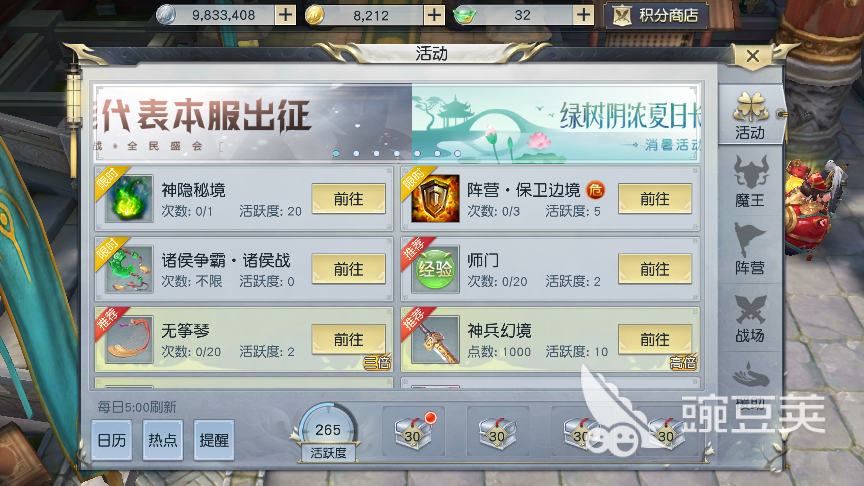Click the 神兵幻境 sword icon
This screenshot has width=864, height=486.
click(435, 339)
